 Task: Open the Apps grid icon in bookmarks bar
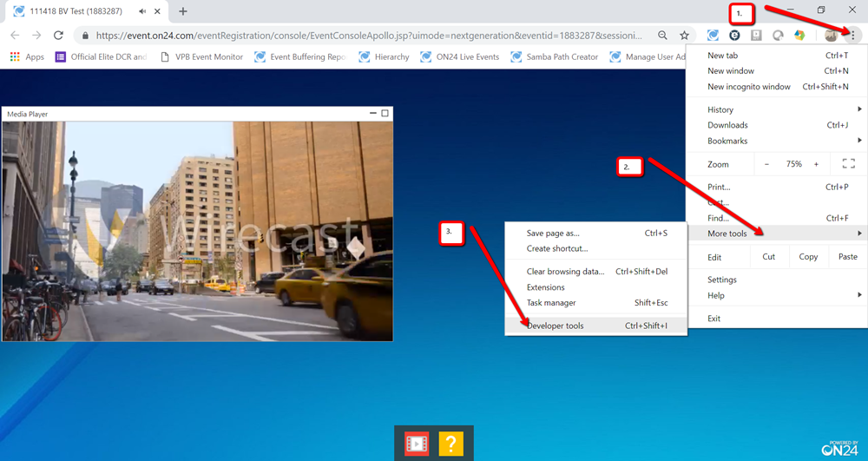click(15, 56)
